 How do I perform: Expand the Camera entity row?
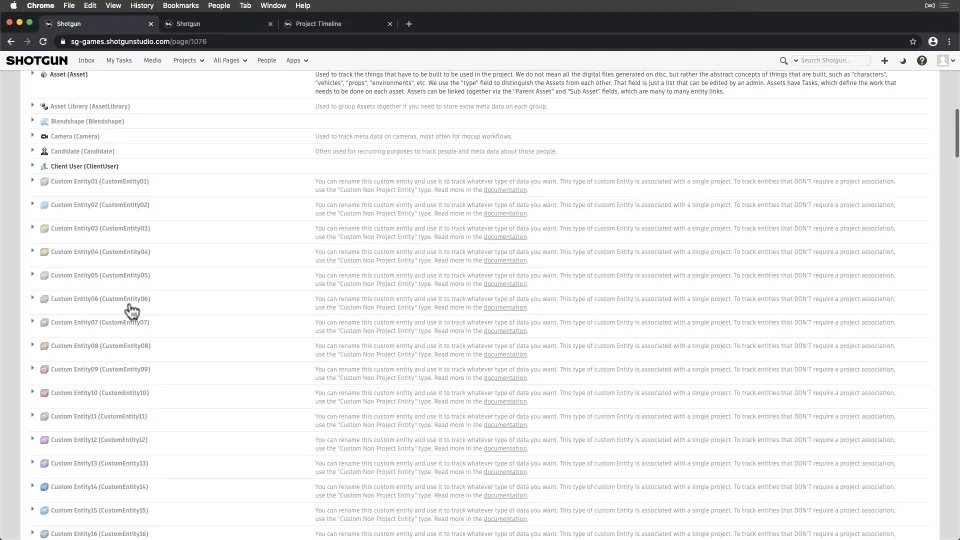click(x=33, y=135)
